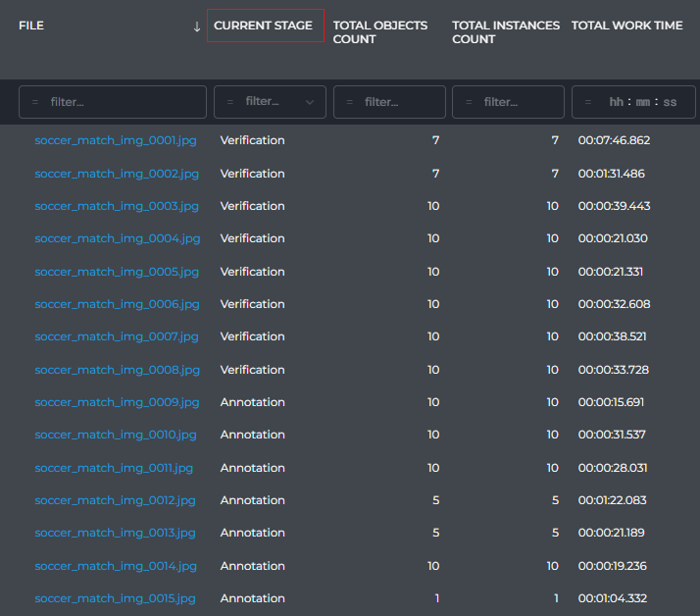This screenshot has width=700, height=616.
Task: Click work time 00:07:46.862
Action: tap(614, 140)
